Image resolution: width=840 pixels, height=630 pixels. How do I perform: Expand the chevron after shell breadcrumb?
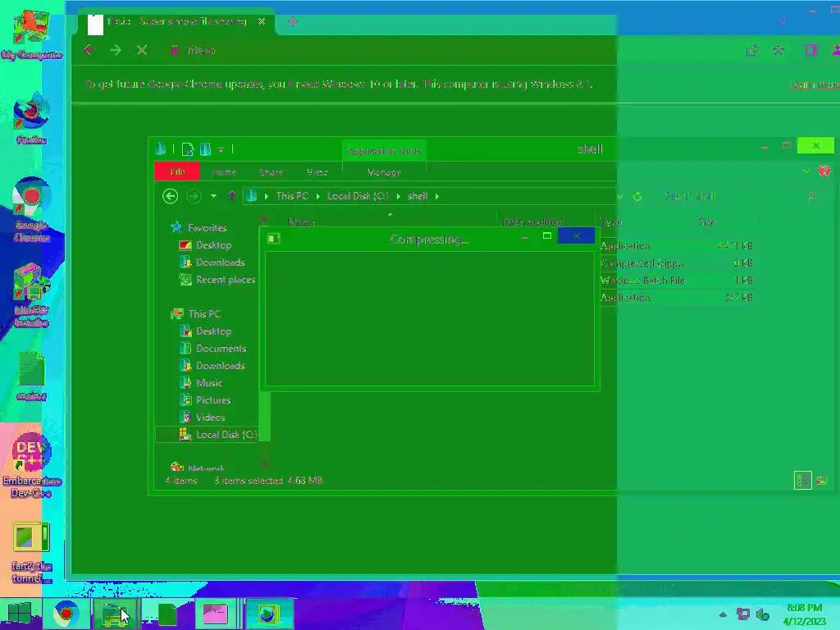437,196
